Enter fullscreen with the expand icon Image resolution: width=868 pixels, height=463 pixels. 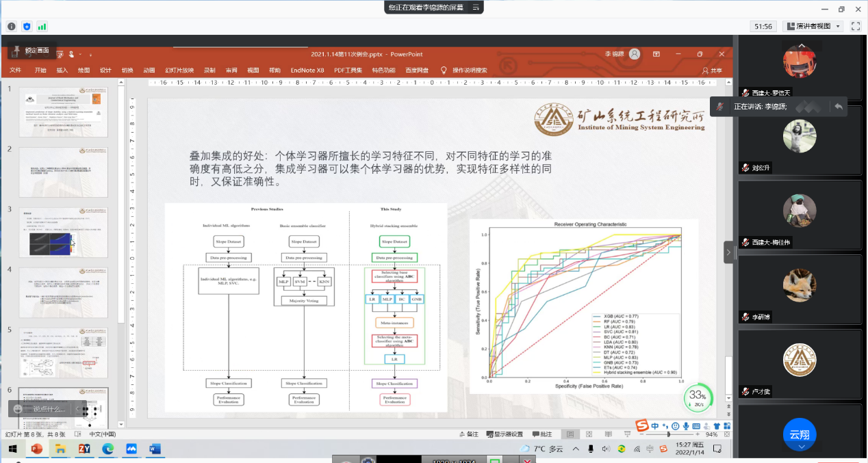[x=855, y=26]
